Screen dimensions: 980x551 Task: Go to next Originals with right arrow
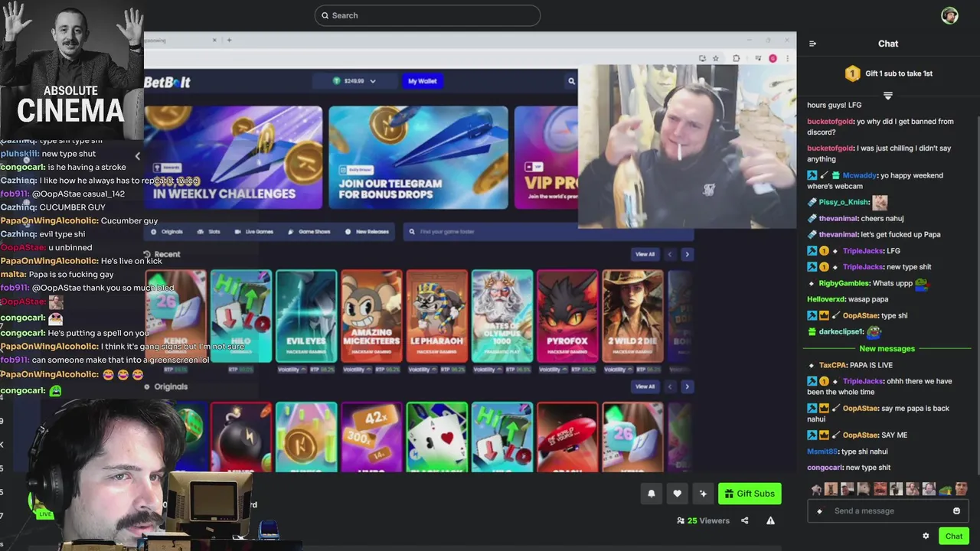click(687, 386)
